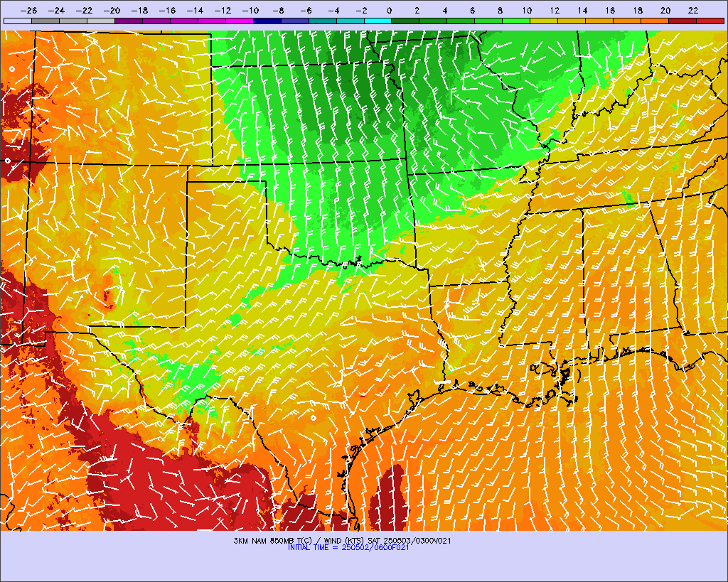This screenshot has height=582, width=728.
Task: Click the bright magenta swatch between -12 and -10
Action: tap(240, 21)
